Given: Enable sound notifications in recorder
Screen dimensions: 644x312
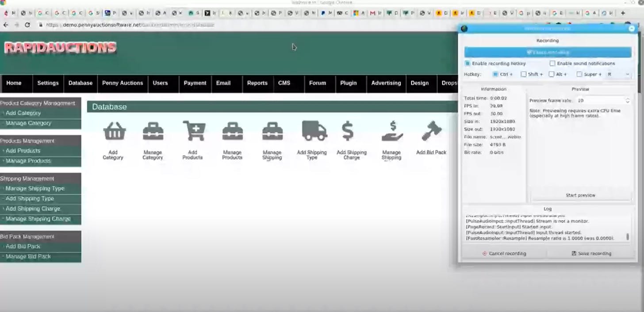Looking at the screenshot, I should (x=552, y=64).
